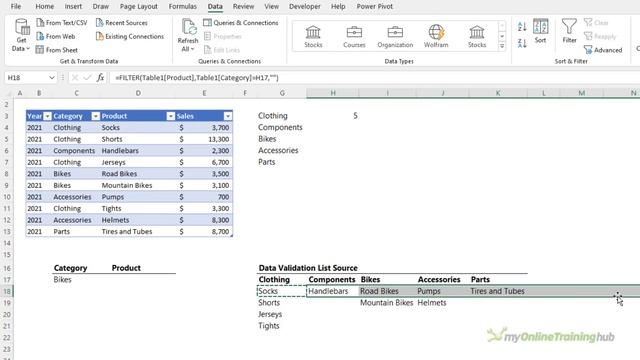640x360 pixels.
Task: Select the Socks cell in row 18
Action: pos(282,291)
